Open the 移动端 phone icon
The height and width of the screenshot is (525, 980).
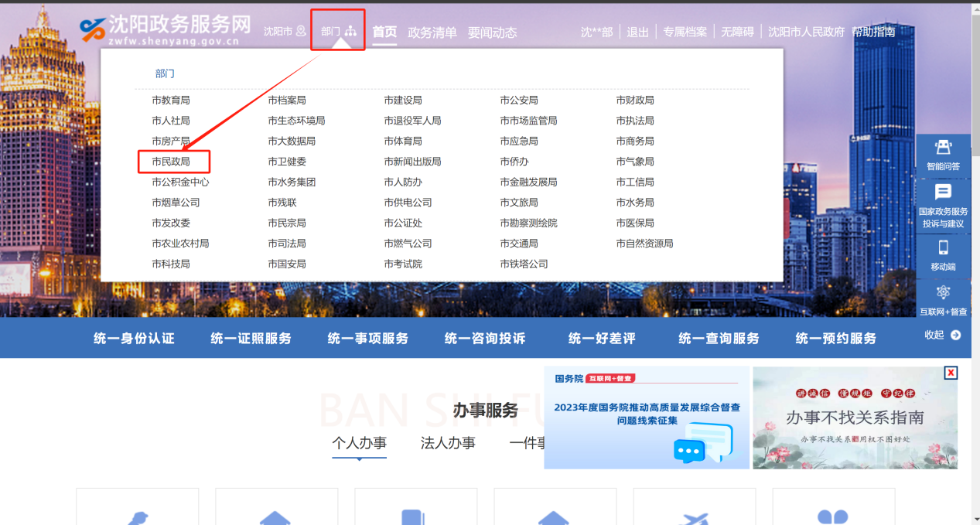[943, 247]
